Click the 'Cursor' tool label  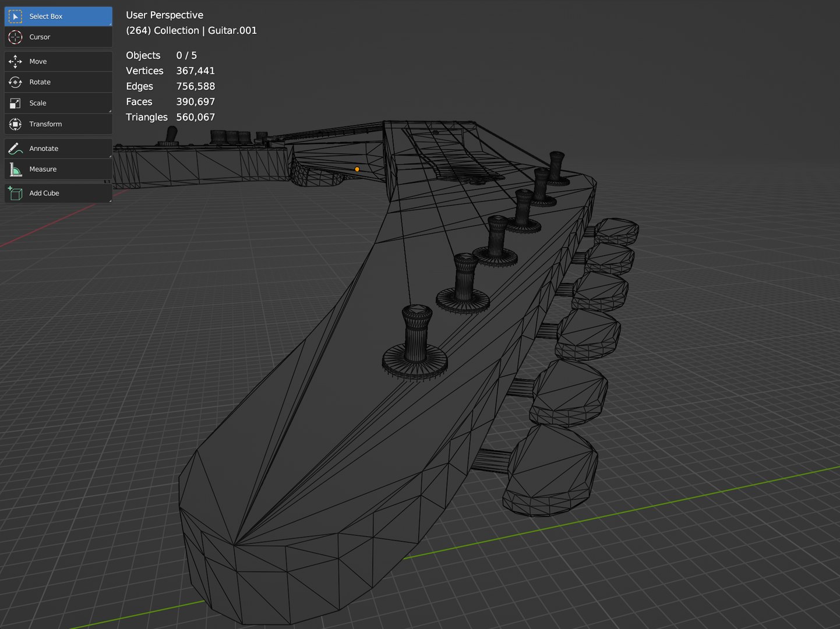tap(40, 37)
